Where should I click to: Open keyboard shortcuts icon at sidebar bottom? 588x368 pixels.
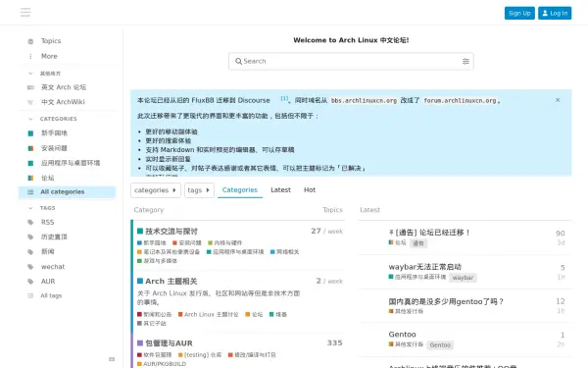click(x=112, y=359)
